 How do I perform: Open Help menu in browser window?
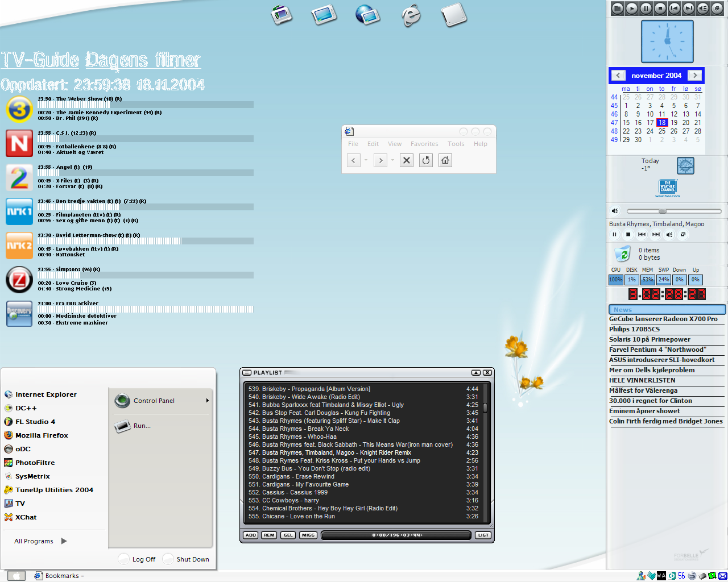pos(481,144)
